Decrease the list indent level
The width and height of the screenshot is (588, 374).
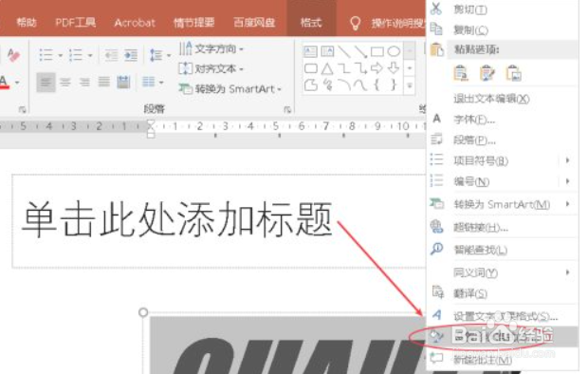pos(111,55)
